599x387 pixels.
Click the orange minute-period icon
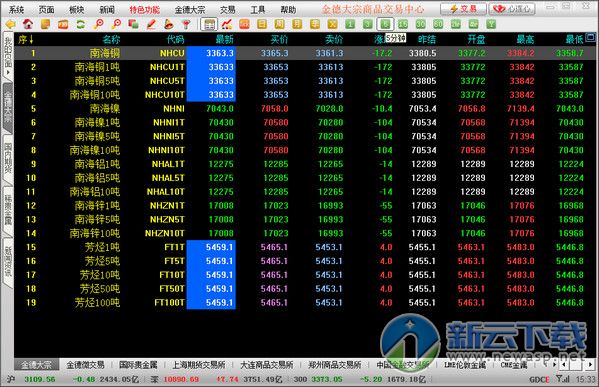click(244, 24)
